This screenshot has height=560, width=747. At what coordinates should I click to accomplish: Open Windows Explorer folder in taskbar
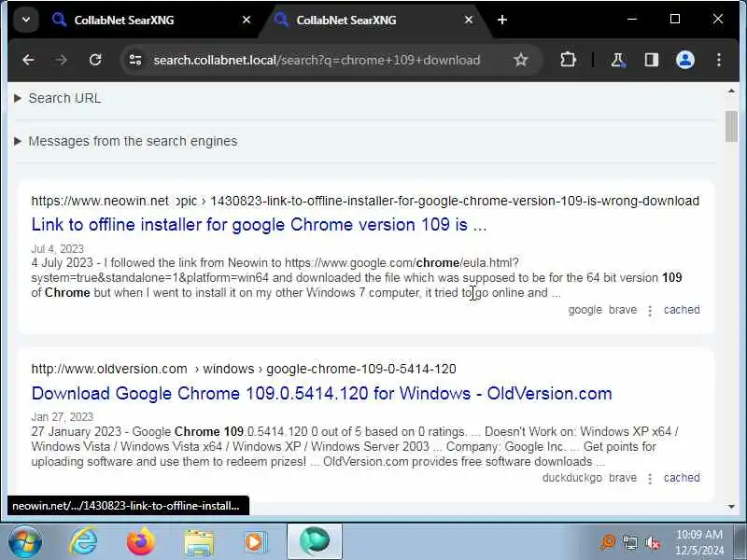[199, 542]
